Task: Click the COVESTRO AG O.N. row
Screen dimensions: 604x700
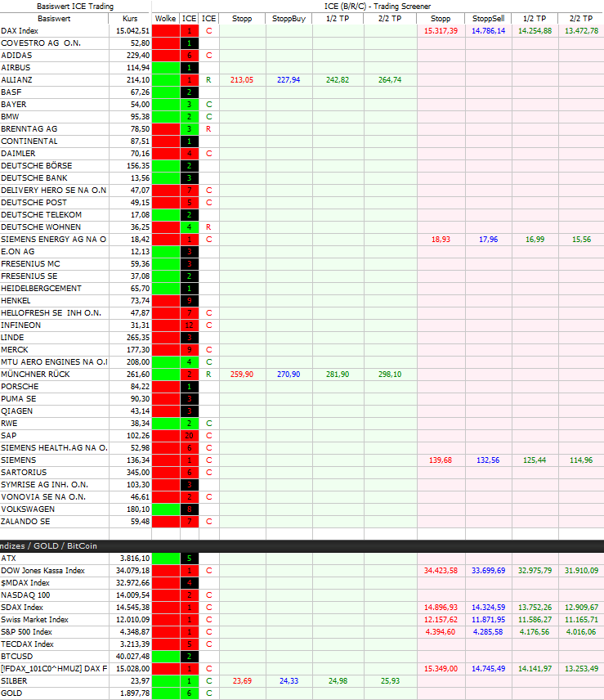Action: tap(302, 43)
